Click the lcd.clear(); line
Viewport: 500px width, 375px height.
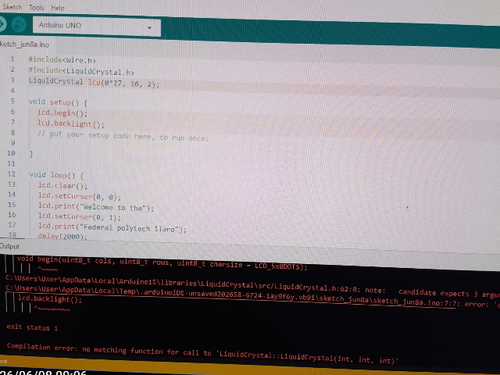pyautogui.click(x=63, y=186)
